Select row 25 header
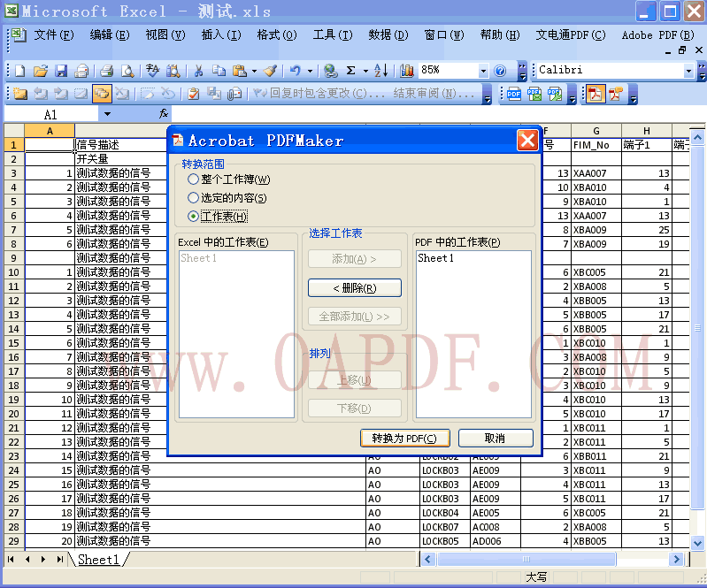 (14, 485)
